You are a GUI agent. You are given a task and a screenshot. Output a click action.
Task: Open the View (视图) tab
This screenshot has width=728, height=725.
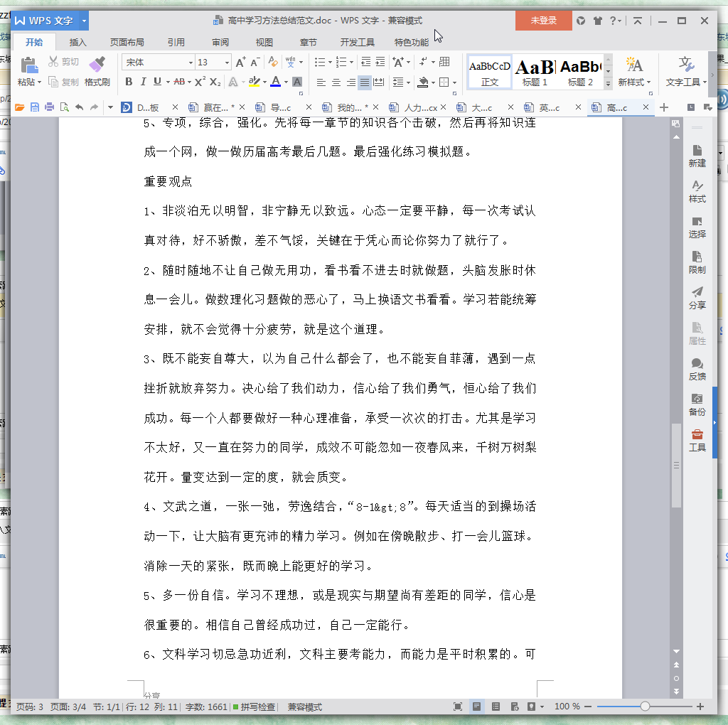coord(264,42)
